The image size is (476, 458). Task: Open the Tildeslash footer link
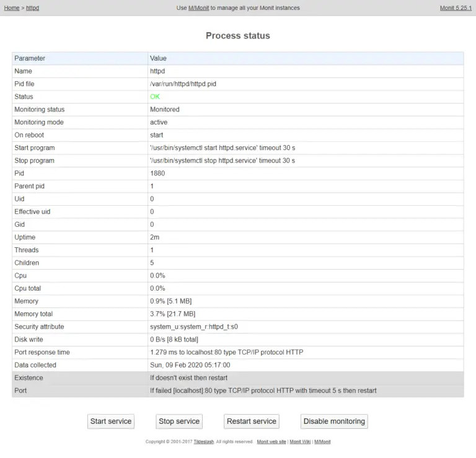(204, 442)
